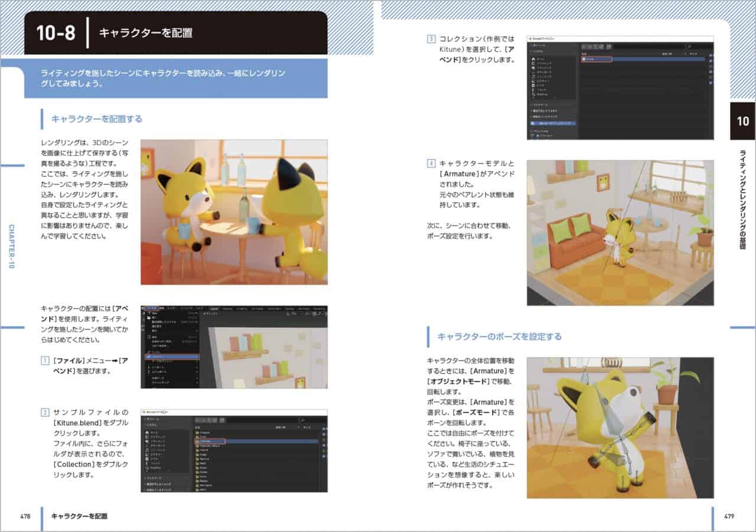
Task: Click folder icon of first listed folder in blend file
Action: click(x=197, y=433)
